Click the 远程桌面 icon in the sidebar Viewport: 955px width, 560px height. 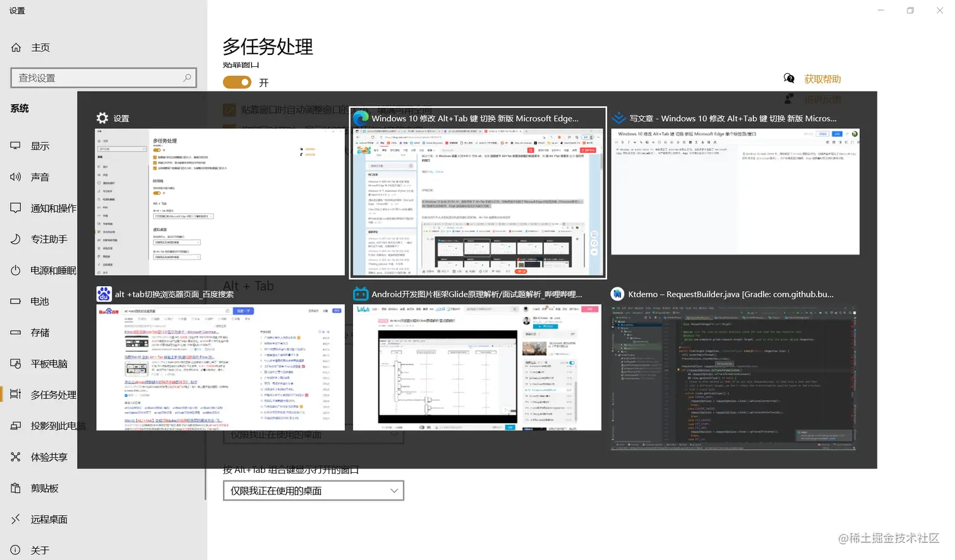pyautogui.click(x=16, y=519)
